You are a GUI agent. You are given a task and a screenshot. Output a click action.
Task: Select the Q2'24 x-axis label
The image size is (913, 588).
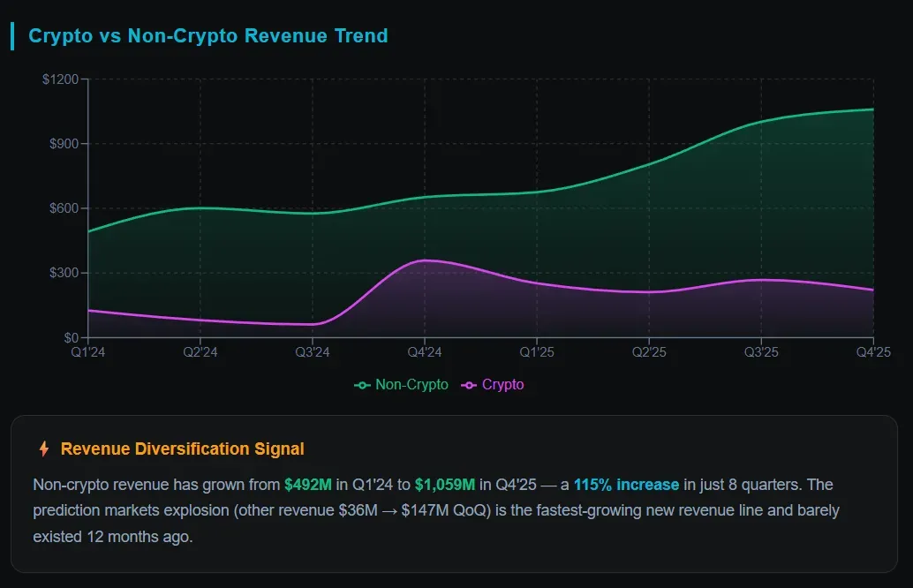(200, 352)
